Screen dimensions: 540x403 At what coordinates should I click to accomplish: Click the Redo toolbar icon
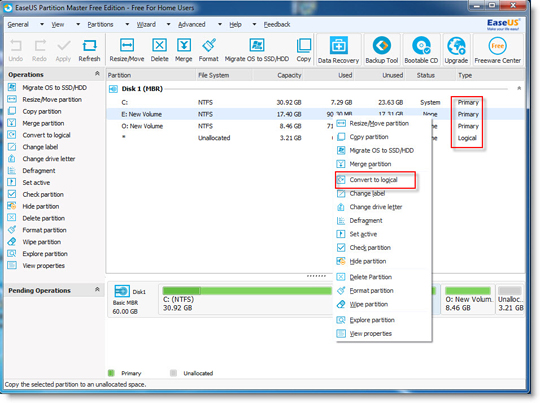click(x=39, y=50)
